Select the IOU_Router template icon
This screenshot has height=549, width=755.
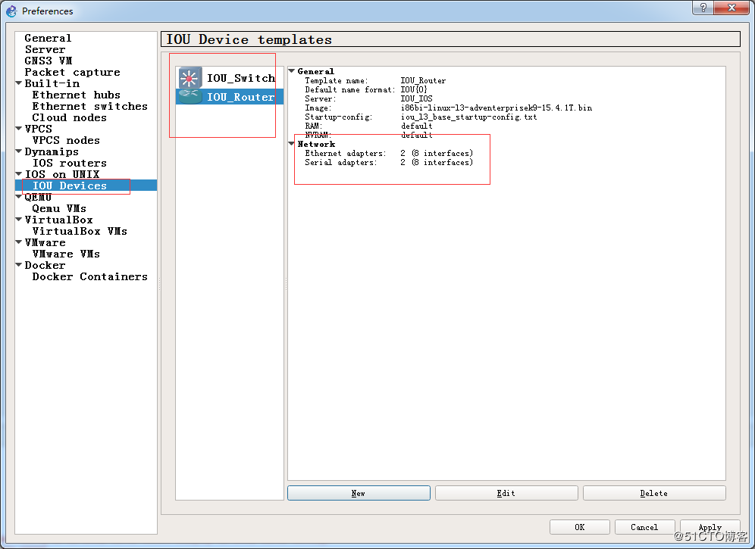pos(190,96)
